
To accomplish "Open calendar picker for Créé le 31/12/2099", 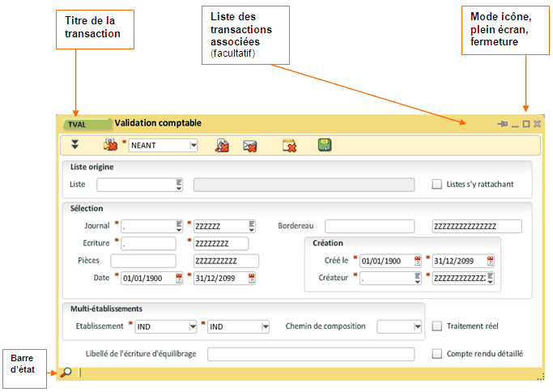I will point(490,261).
